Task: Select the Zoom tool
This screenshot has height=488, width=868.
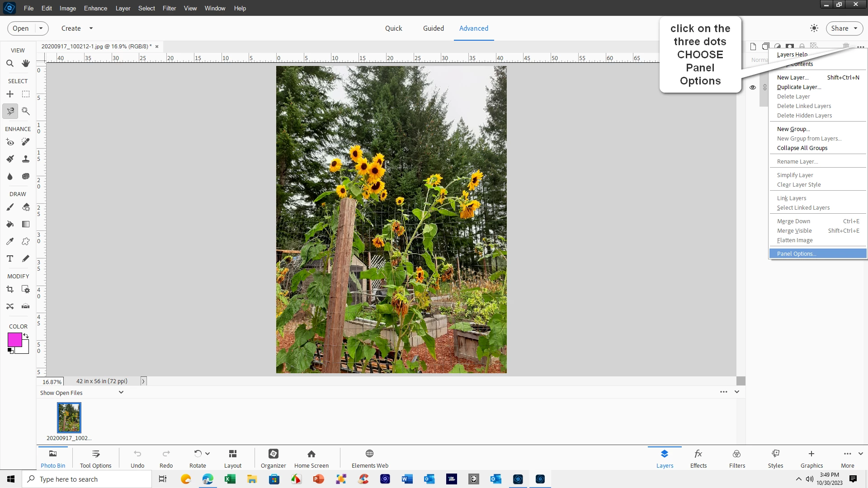Action: [10, 64]
